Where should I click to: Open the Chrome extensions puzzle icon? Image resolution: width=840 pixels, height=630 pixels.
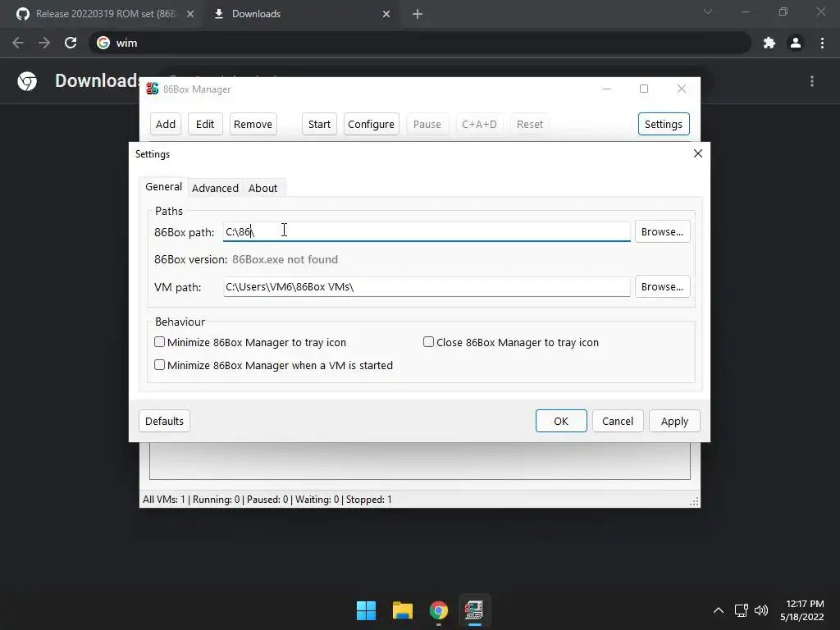coord(769,43)
